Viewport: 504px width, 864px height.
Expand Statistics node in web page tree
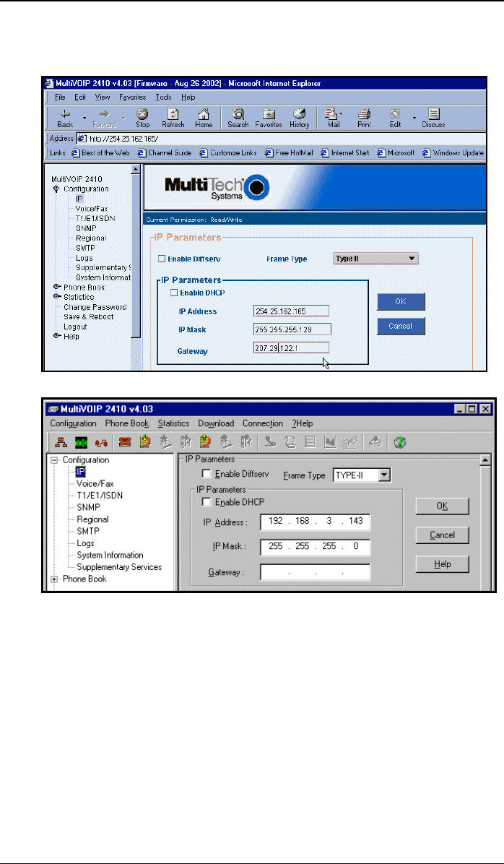coord(56,297)
